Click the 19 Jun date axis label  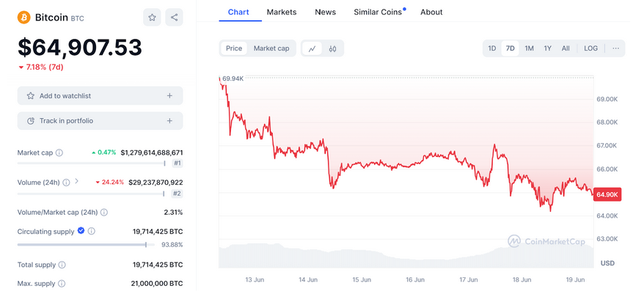[575, 280]
